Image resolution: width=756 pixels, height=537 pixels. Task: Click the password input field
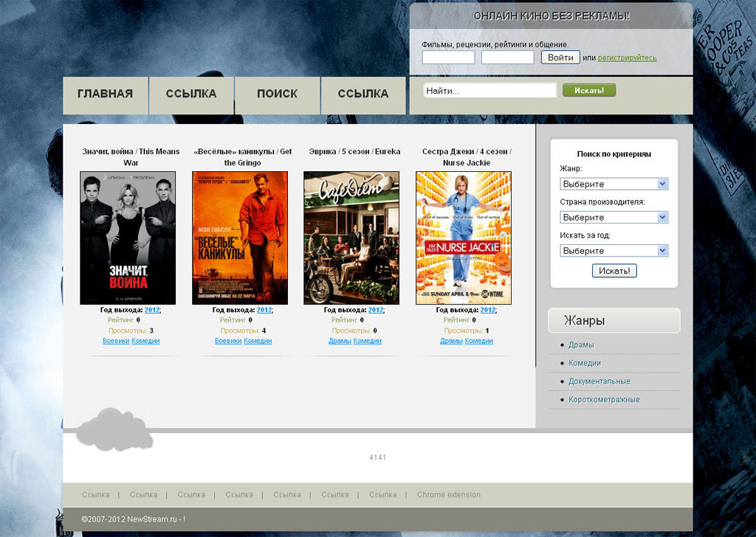coord(507,58)
